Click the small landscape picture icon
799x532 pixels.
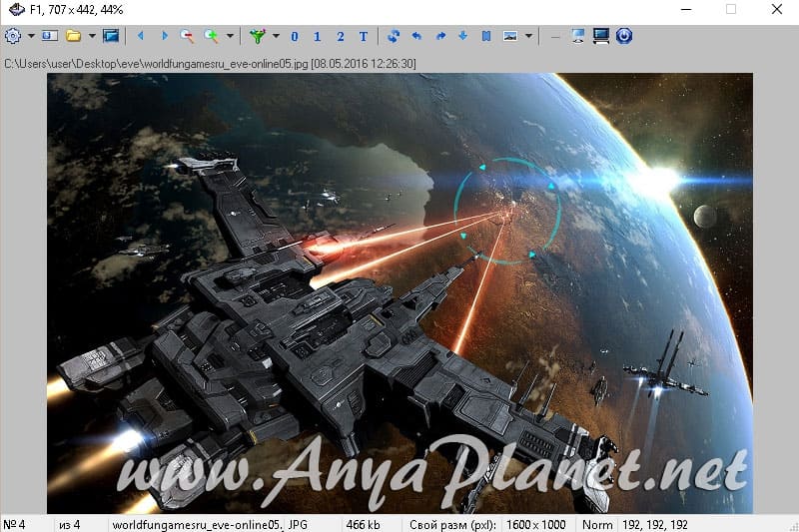510,36
